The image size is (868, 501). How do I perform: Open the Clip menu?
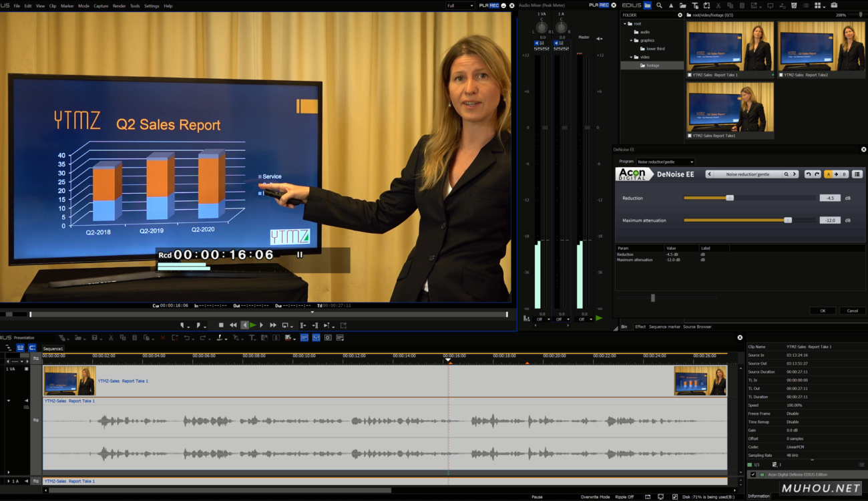pyautogui.click(x=53, y=5)
